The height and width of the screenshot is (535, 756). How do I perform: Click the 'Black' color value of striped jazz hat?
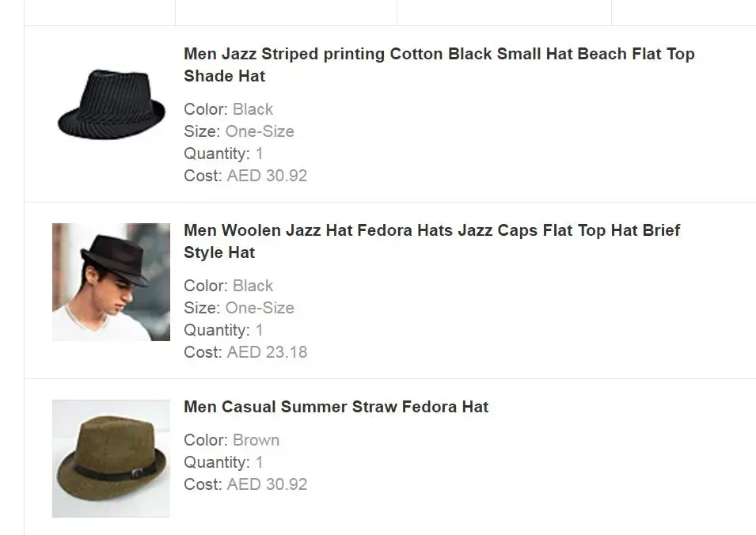253,109
